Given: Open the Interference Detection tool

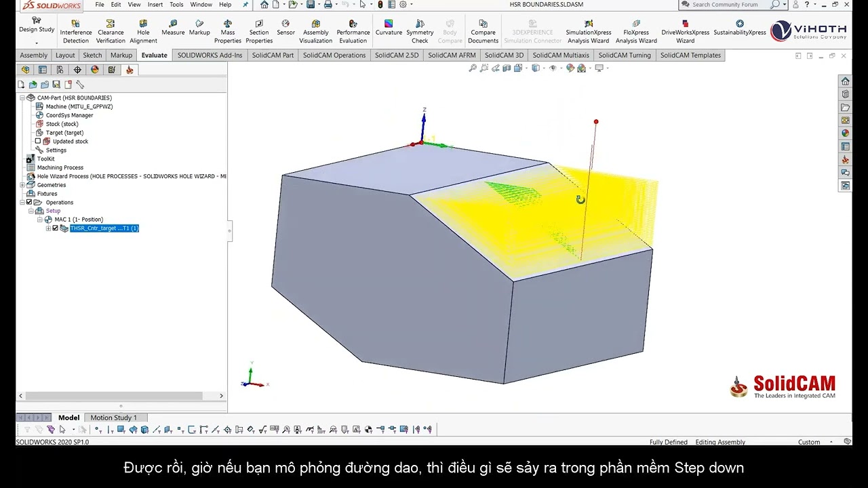Looking at the screenshot, I should pos(75,32).
